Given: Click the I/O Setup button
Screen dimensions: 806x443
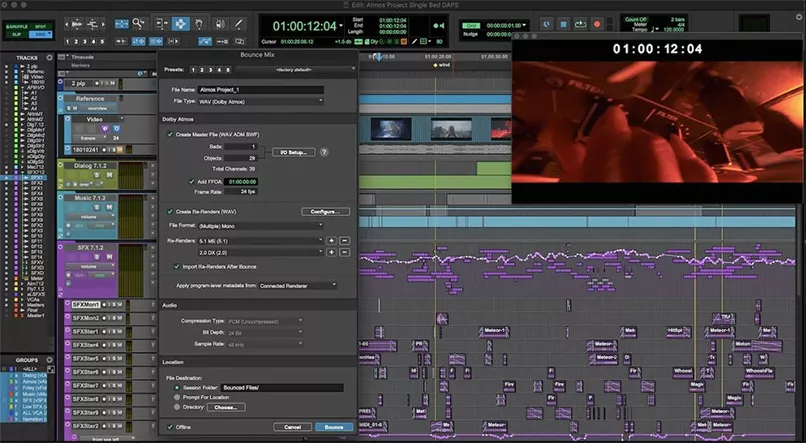Looking at the screenshot, I should pos(294,152).
